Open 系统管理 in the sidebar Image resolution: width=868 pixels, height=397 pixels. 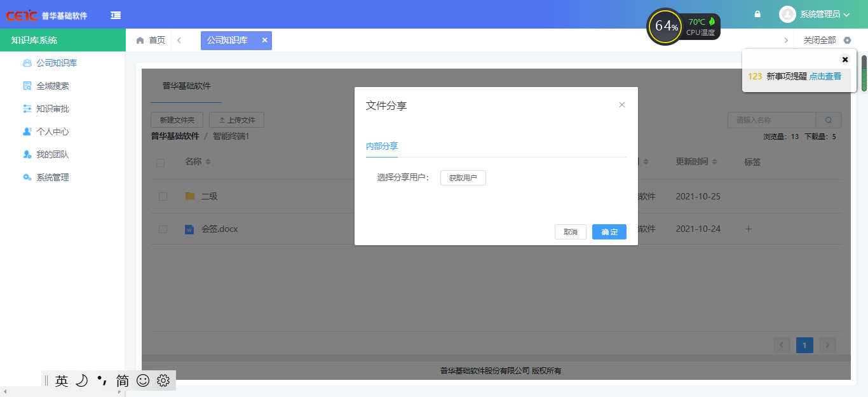pos(53,177)
